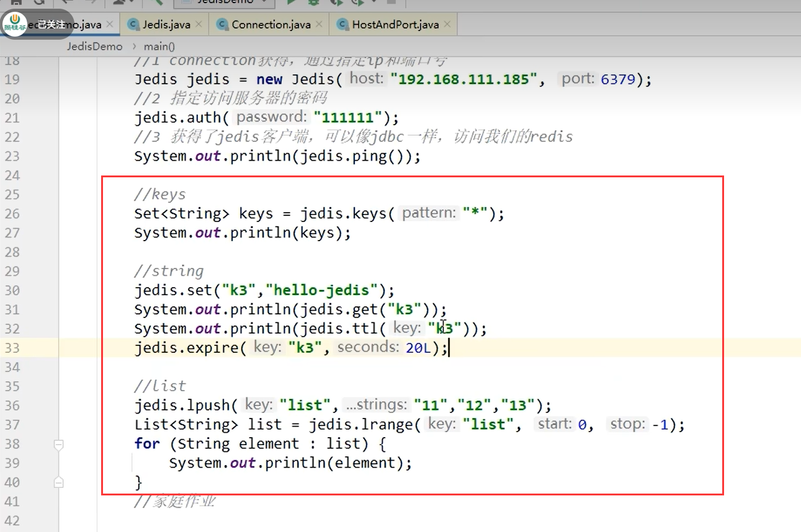Image resolution: width=801 pixels, height=532 pixels.
Task: Click line number 33 in the gutter
Action: [x=12, y=348]
